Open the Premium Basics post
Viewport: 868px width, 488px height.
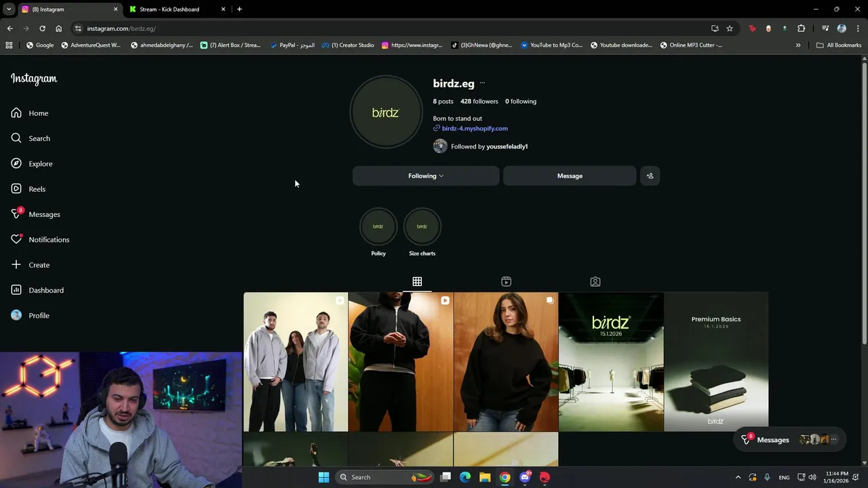[716, 362]
